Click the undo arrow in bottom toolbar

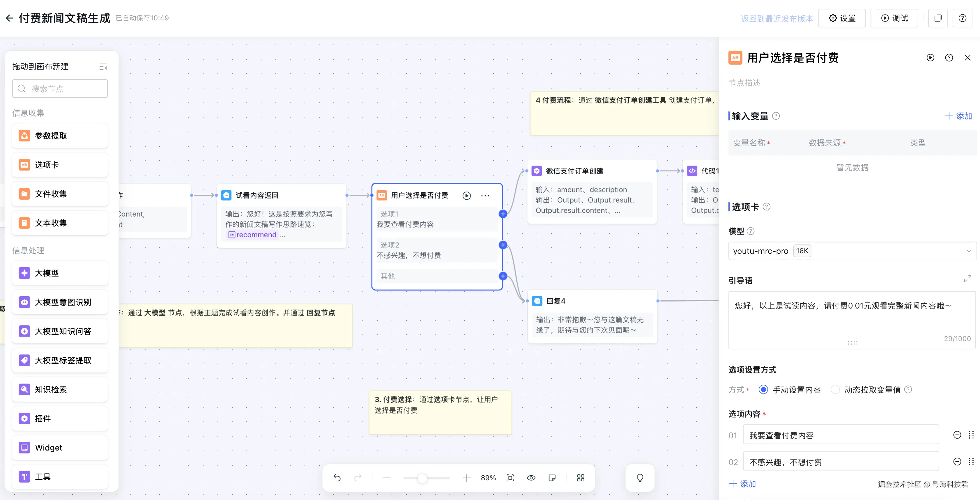(x=337, y=478)
